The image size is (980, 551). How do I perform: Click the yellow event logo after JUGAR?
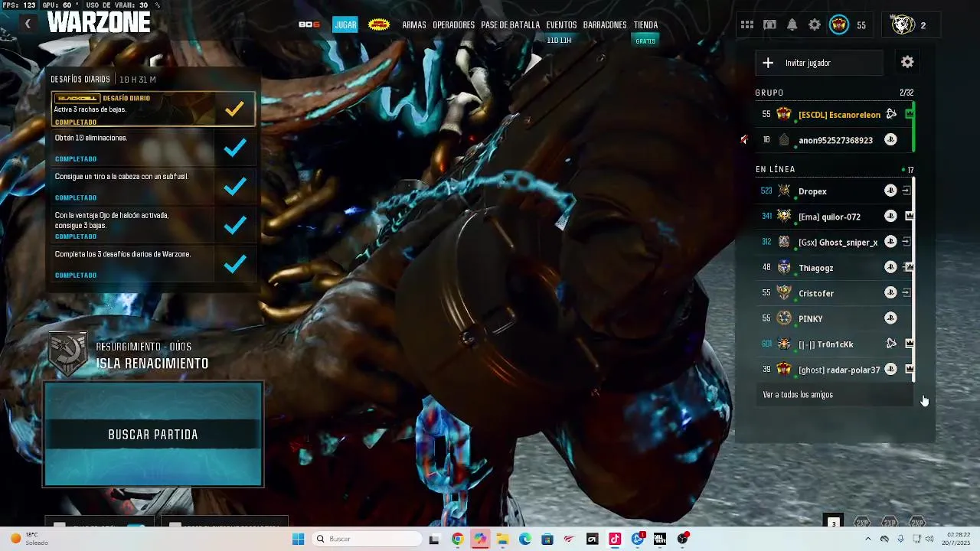[379, 24]
